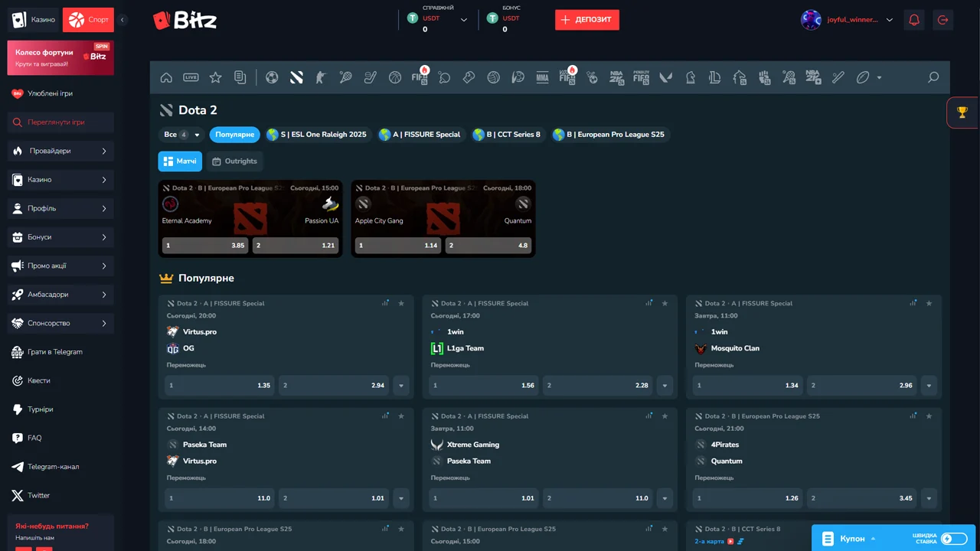980x551 pixels.
Task: Filter by ESL One Raleigh 2025
Action: pos(318,135)
